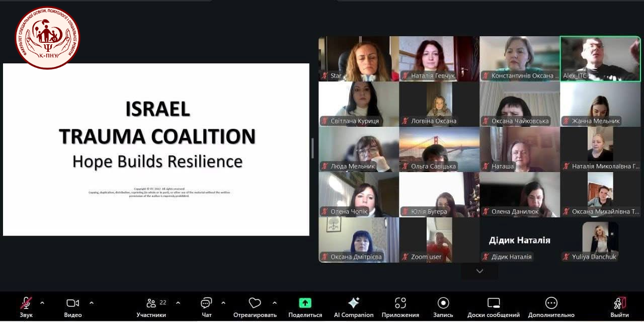Screen dimensions: 644x322
Task: Open the Чат chat panel
Action: click(206, 303)
